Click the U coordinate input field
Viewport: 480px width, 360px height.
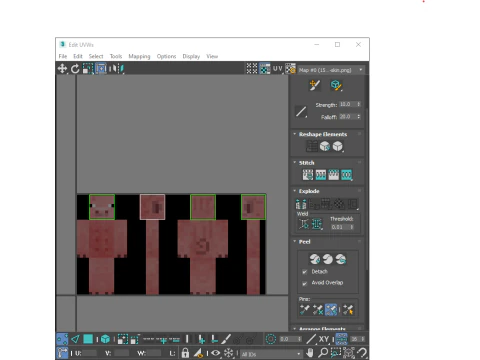[89, 353]
